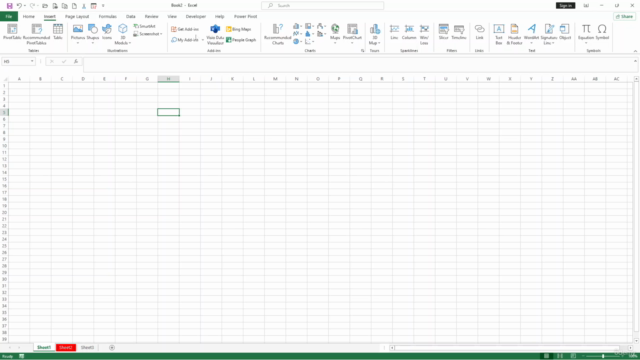Switch to the Review tab

coord(151,16)
